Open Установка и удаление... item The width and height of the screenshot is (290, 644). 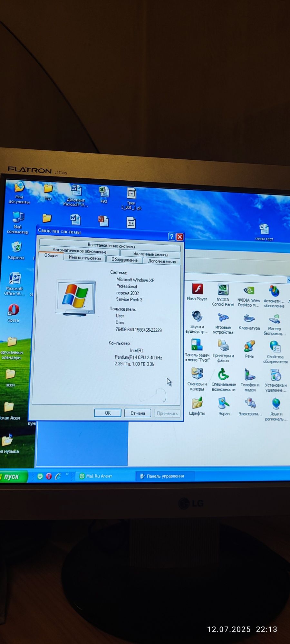coord(275,381)
